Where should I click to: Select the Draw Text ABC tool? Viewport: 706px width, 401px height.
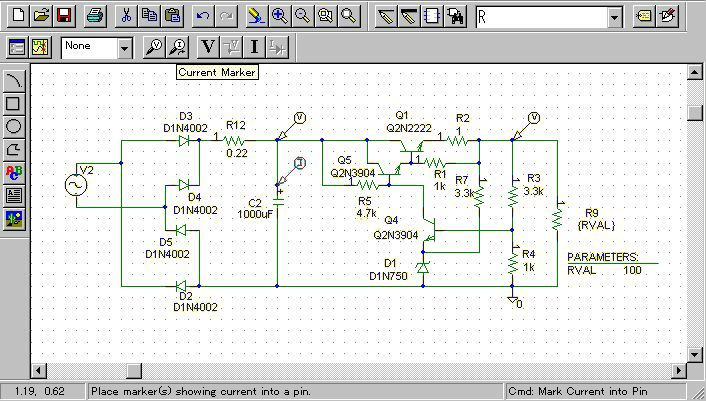point(14,172)
